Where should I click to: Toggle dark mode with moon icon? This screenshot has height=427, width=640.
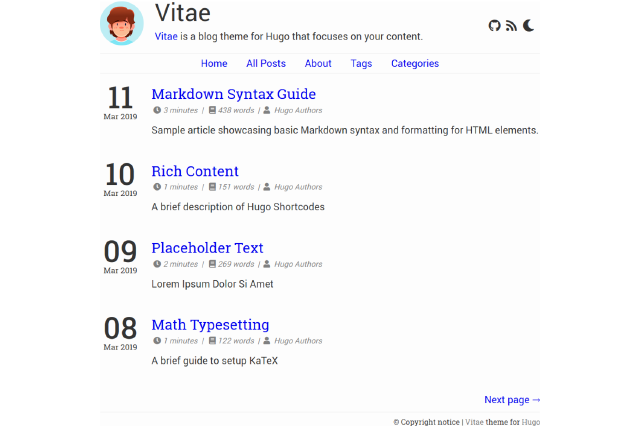point(529,25)
